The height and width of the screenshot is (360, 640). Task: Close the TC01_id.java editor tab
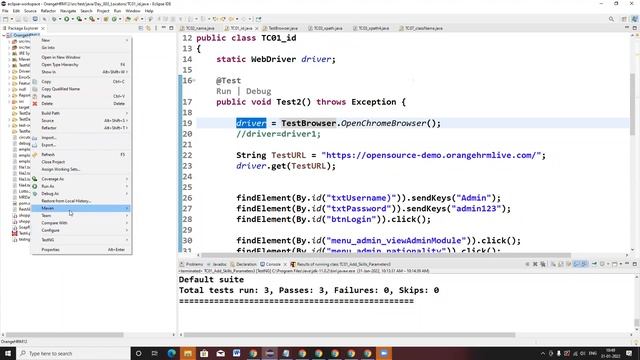(x=257, y=28)
